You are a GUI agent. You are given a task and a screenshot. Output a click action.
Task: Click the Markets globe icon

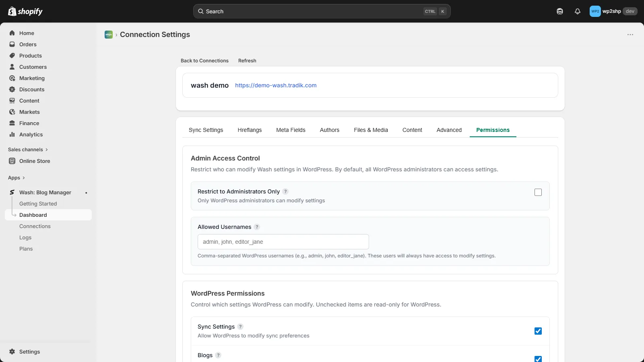12,112
